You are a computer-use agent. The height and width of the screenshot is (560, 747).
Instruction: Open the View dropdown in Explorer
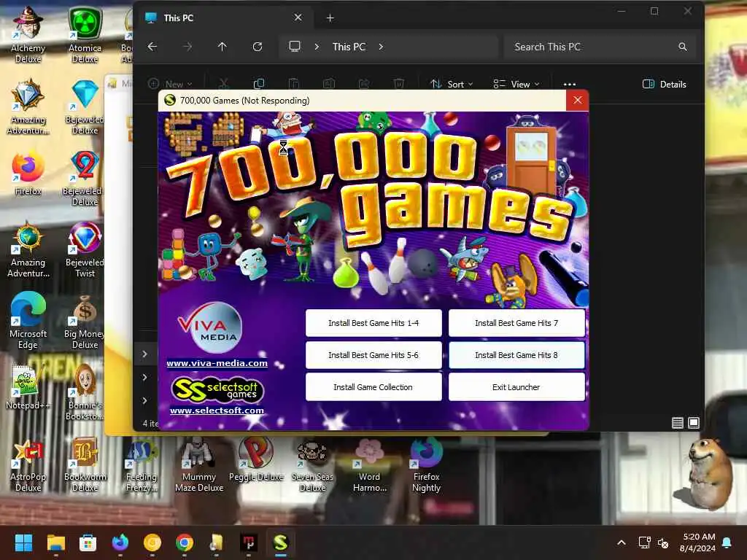point(516,85)
